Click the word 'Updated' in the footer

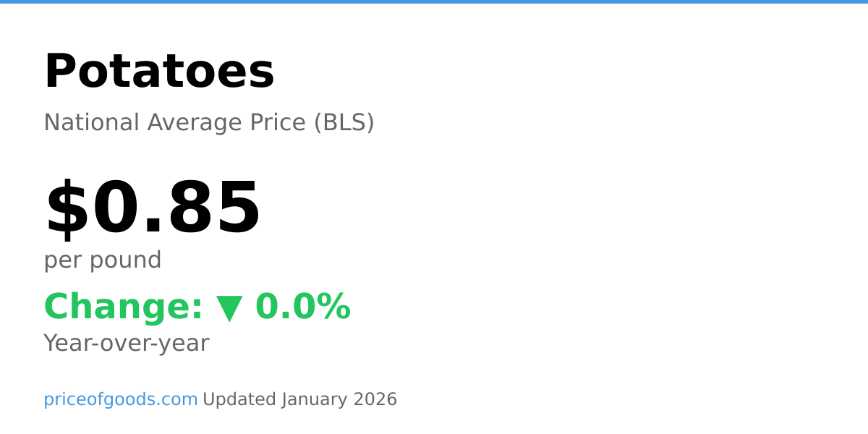pyautogui.click(x=239, y=399)
